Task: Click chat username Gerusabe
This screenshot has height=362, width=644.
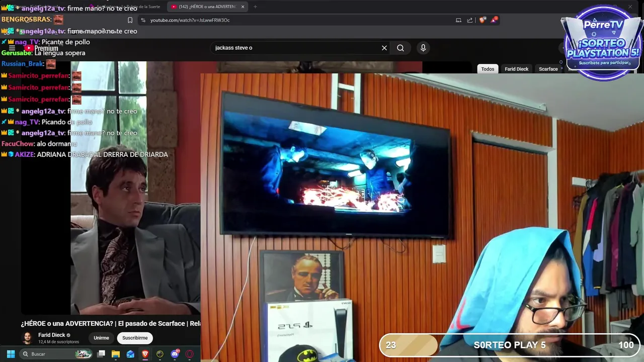Action: click(16, 53)
